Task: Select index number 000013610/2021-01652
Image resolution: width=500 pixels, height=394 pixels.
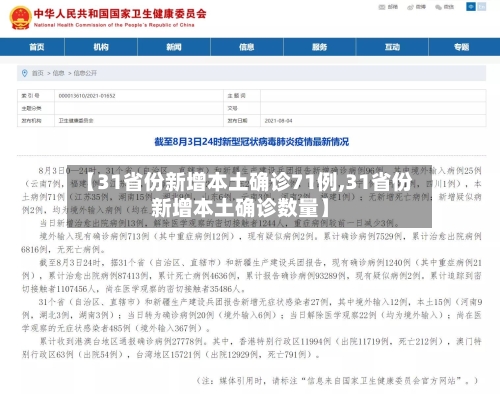Action: coord(87,96)
